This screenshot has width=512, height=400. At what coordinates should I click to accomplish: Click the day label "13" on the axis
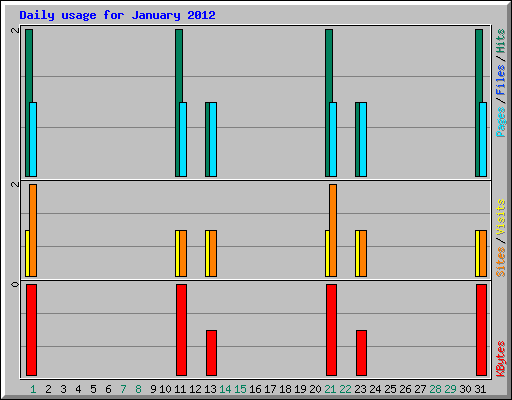pyautogui.click(x=210, y=389)
